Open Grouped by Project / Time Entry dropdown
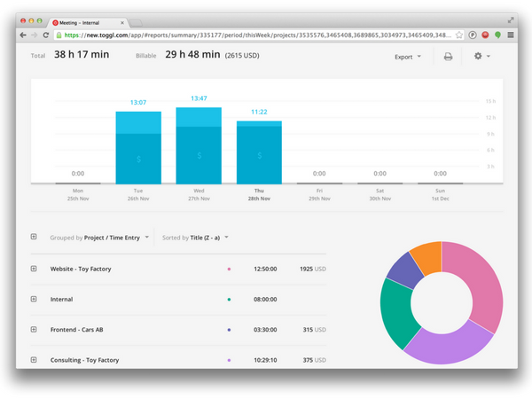This screenshot has width=532, height=399. [99, 238]
